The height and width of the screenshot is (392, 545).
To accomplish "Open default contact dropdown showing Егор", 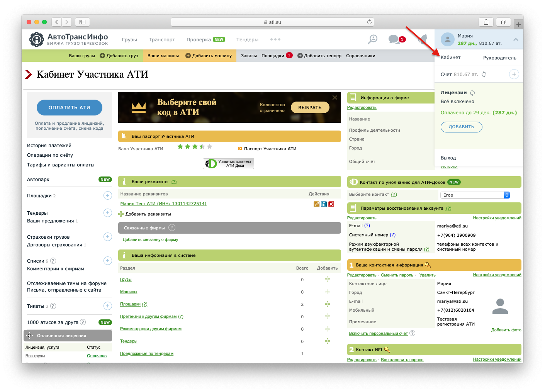I will coord(475,195).
